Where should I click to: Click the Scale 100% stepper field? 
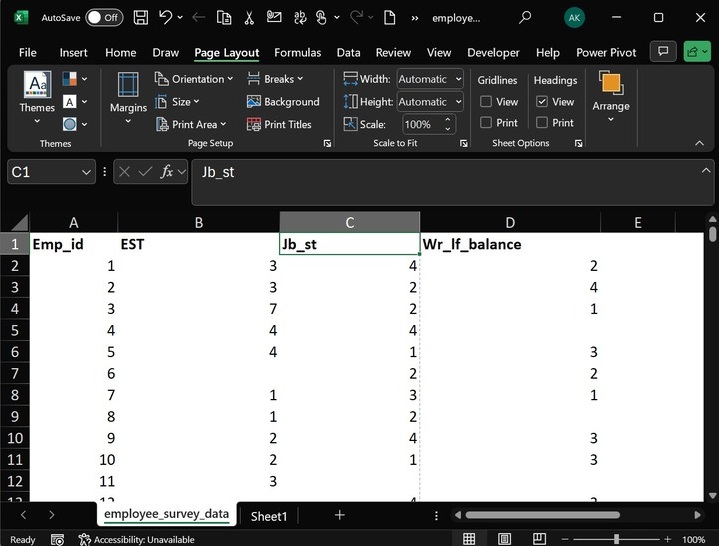click(429, 124)
